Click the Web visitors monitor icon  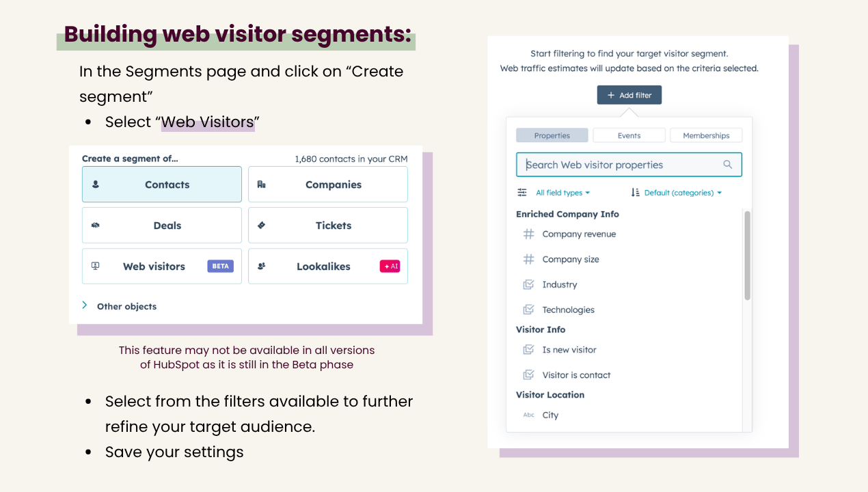click(x=96, y=266)
